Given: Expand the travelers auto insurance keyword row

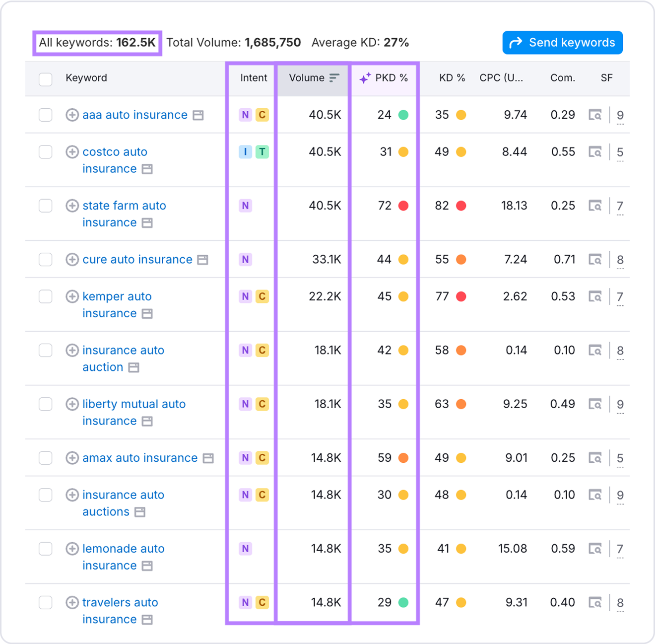Looking at the screenshot, I should tap(71, 602).
